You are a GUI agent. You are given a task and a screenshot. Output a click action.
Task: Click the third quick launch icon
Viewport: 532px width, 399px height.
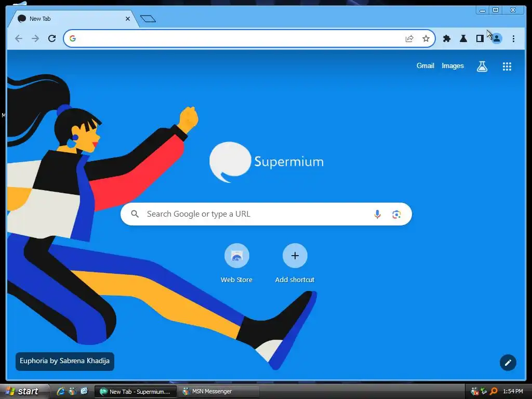coord(84,391)
